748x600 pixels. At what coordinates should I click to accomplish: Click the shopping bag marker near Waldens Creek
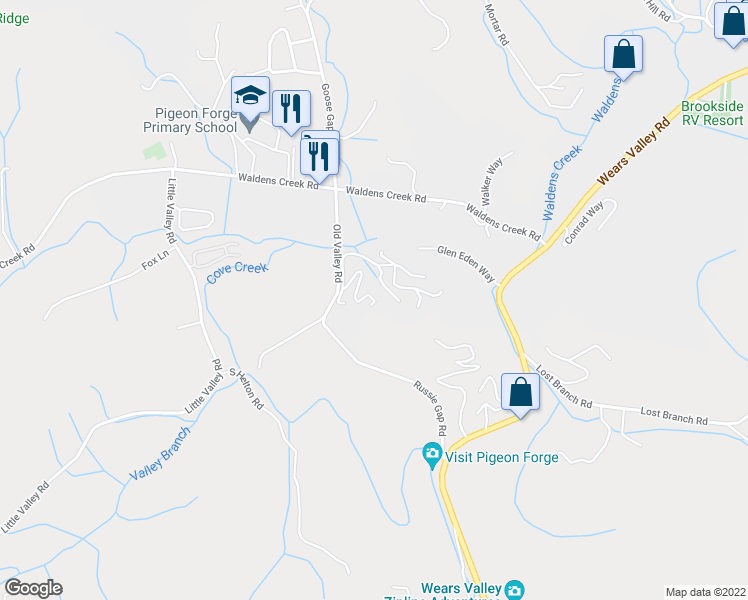[x=623, y=54]
